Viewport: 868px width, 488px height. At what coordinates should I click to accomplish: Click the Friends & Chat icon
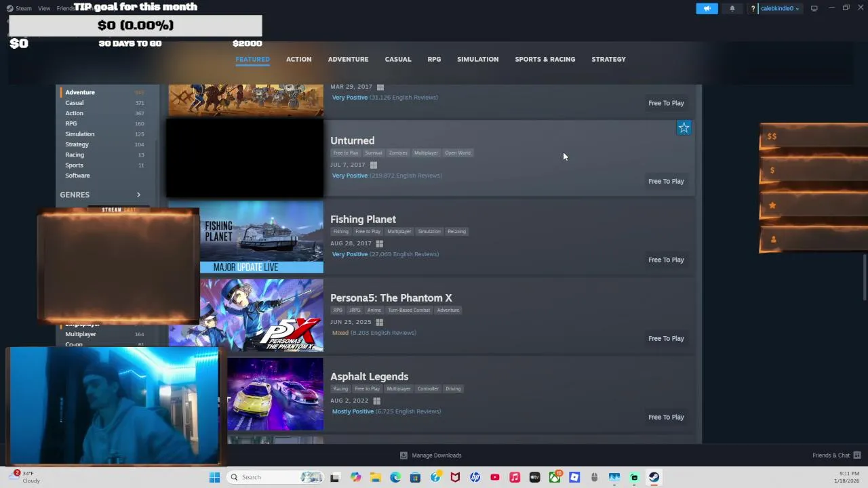tap(857, 455)
